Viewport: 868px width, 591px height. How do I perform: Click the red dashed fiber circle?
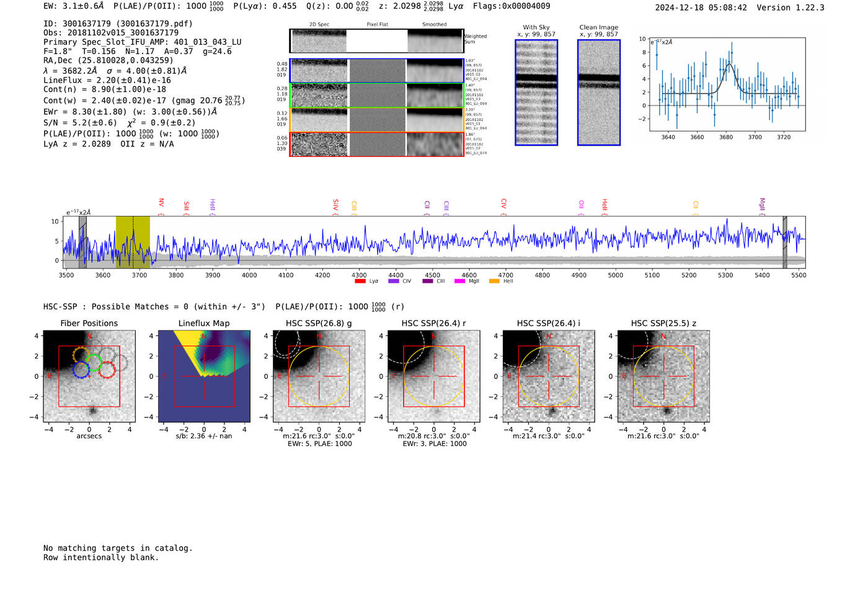107,370
